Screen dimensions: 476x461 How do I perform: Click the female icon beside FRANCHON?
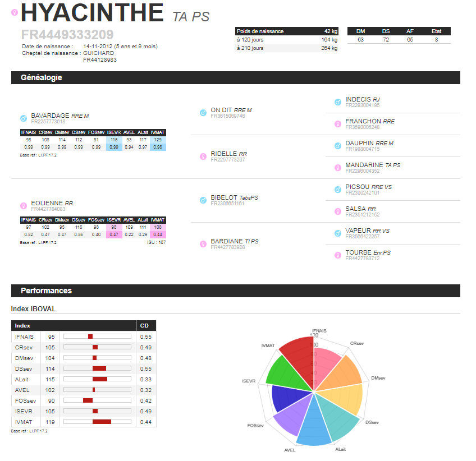(338, 124)
